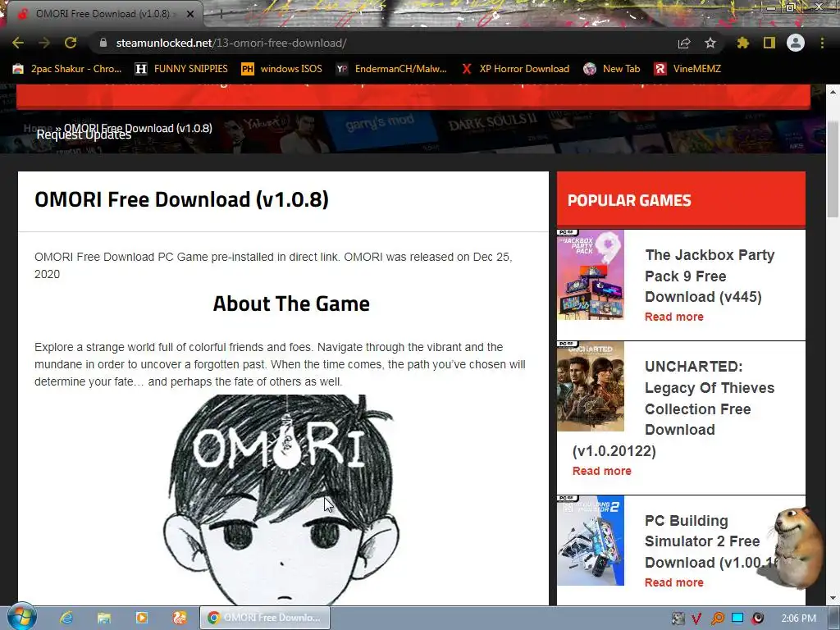Click the address bar URL field

[386, 43]
